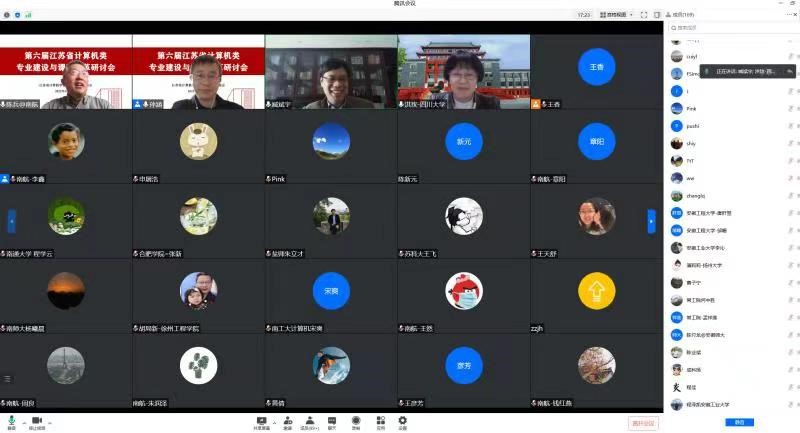Open the Members management icon
This screenshot has height=433, width=800.
[311, 421]
